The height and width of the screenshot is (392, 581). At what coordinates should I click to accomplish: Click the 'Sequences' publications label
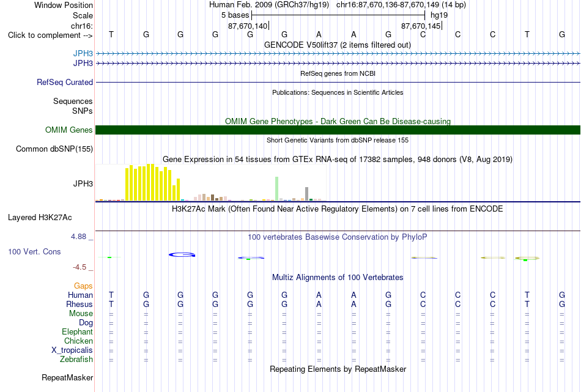click(73, 101)
